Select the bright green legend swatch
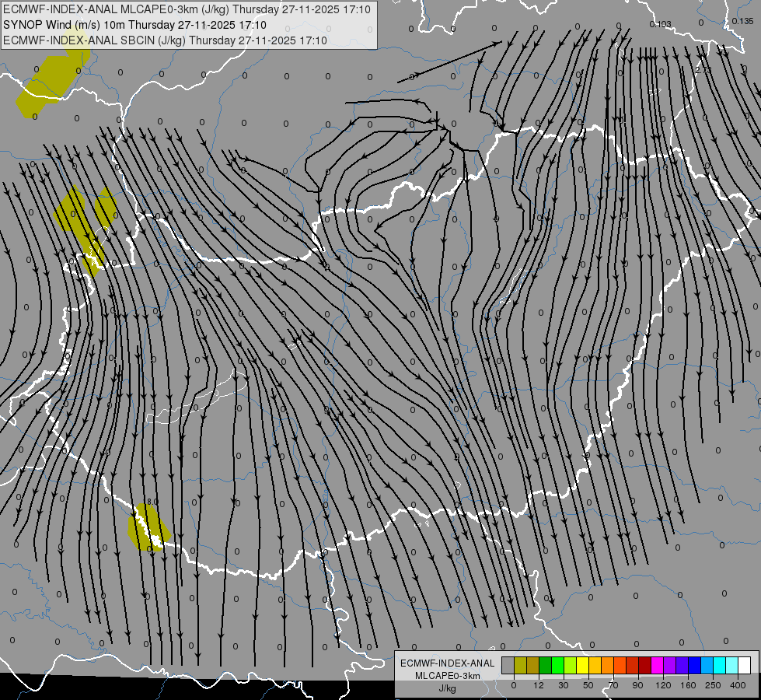 click(558, 665)
